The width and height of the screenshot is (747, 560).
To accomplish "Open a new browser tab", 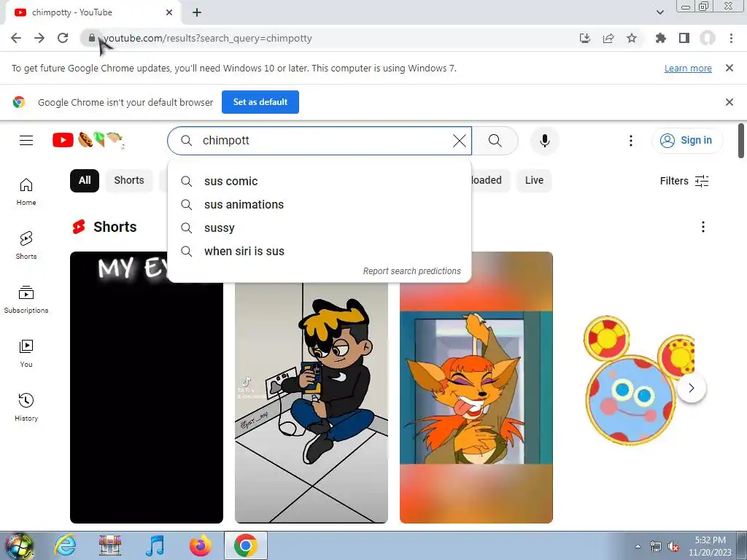I will pos(197,12).
